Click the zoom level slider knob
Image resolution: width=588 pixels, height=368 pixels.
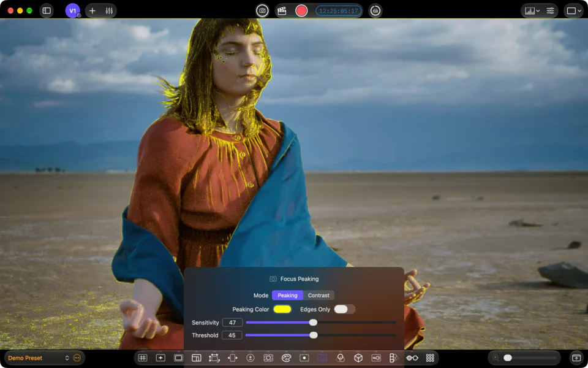507,358
